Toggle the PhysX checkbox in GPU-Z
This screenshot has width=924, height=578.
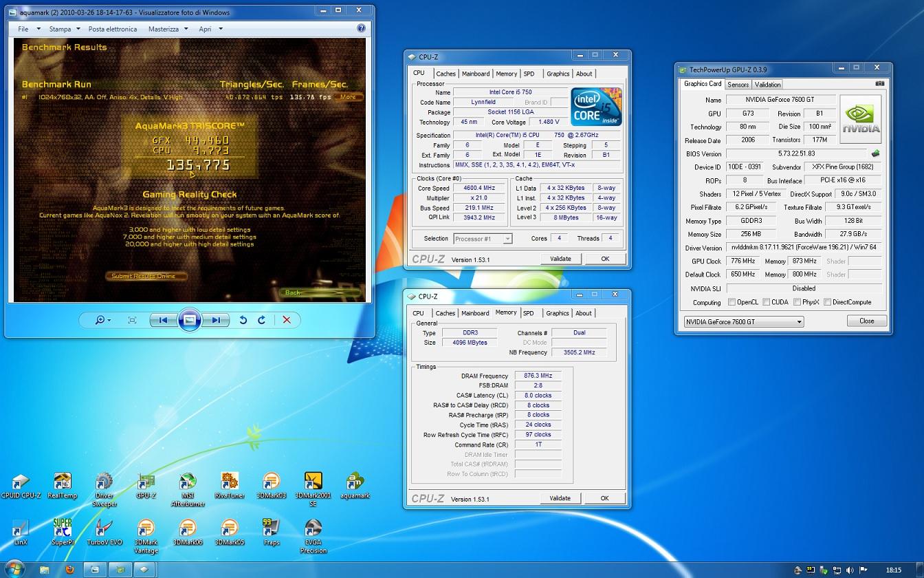(x=797, y=302)
